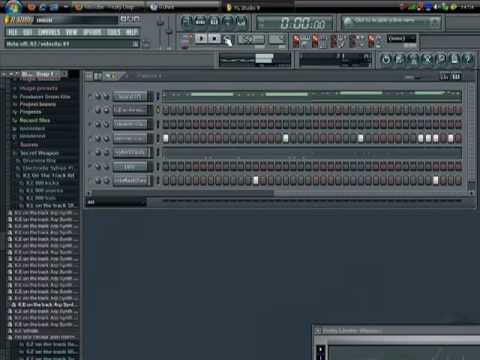Open the CHANNELS menu
Viewport: 480px width, 360px height.
[x=49, y=32]
